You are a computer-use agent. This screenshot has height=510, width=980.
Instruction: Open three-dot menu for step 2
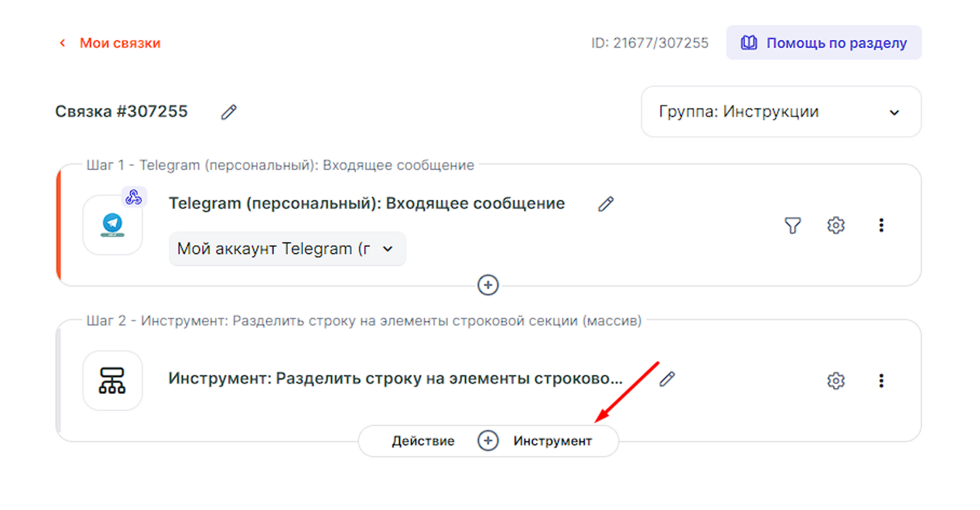[x=881, y=381]
